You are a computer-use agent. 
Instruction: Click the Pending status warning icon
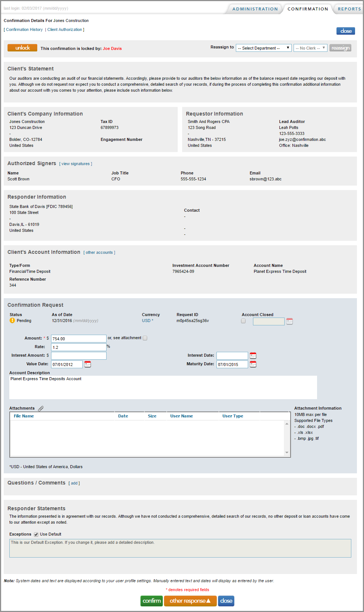tap(12, 321)
